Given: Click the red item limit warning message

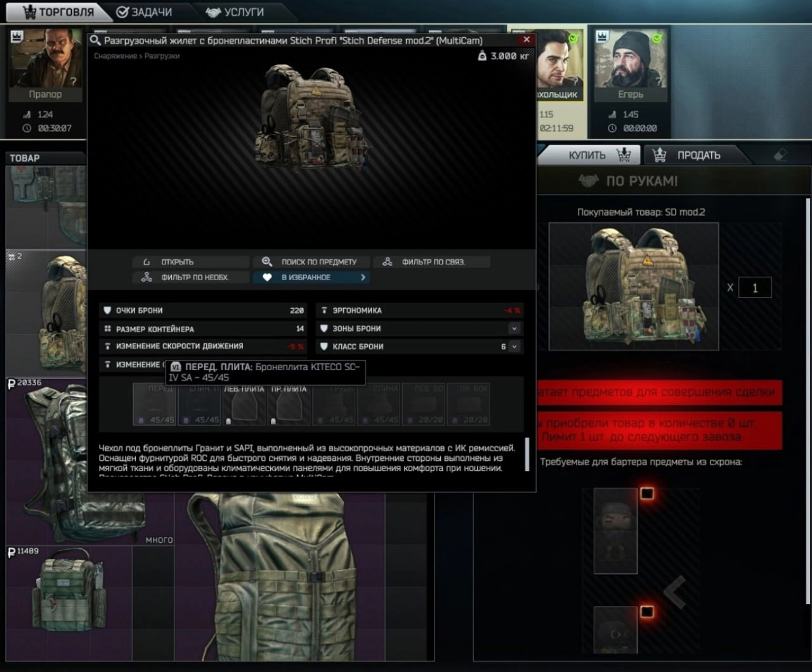Looking at the screenshot, I should click(x=658, y=430).
